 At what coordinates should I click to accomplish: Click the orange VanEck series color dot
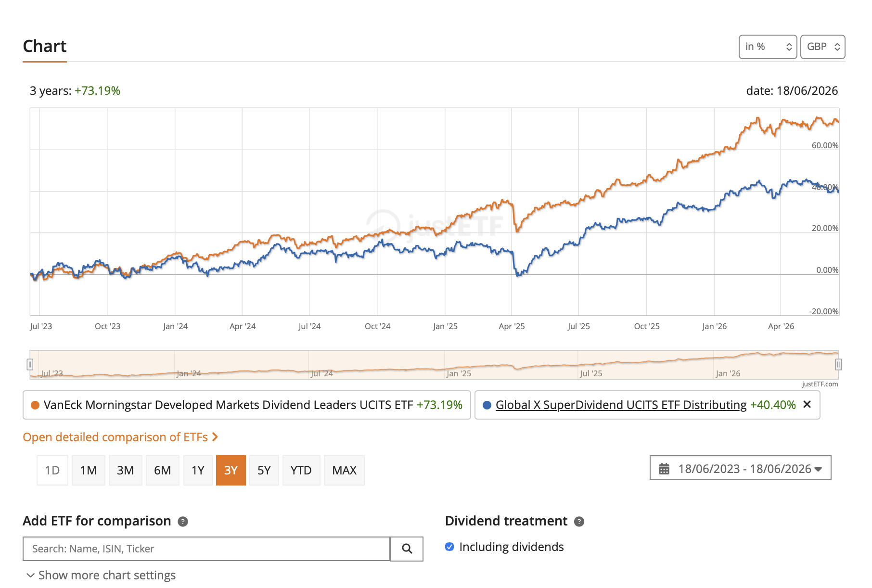35,405
